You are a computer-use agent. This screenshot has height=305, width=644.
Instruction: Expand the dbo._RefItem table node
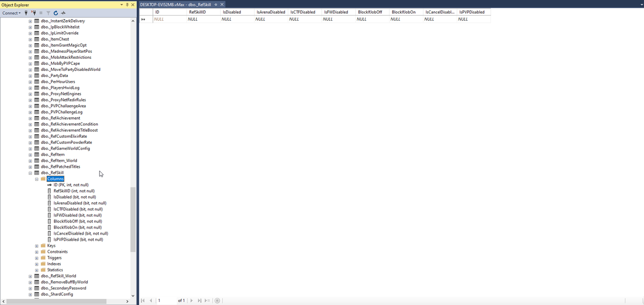click(x=30, y=154)
